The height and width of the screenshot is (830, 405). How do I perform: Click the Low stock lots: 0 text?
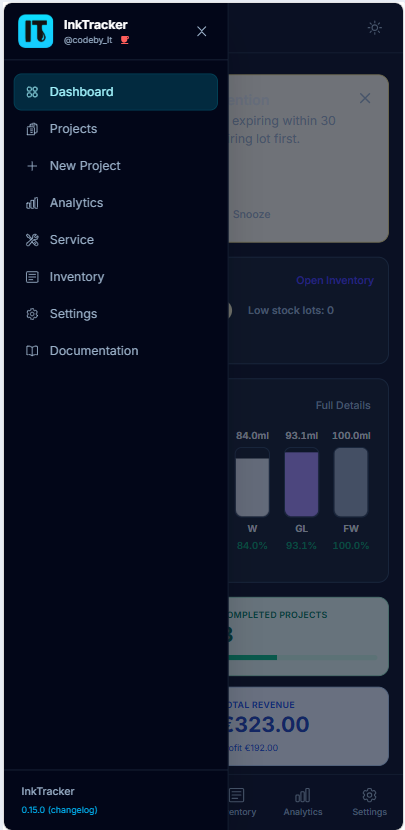click(291, 310)
